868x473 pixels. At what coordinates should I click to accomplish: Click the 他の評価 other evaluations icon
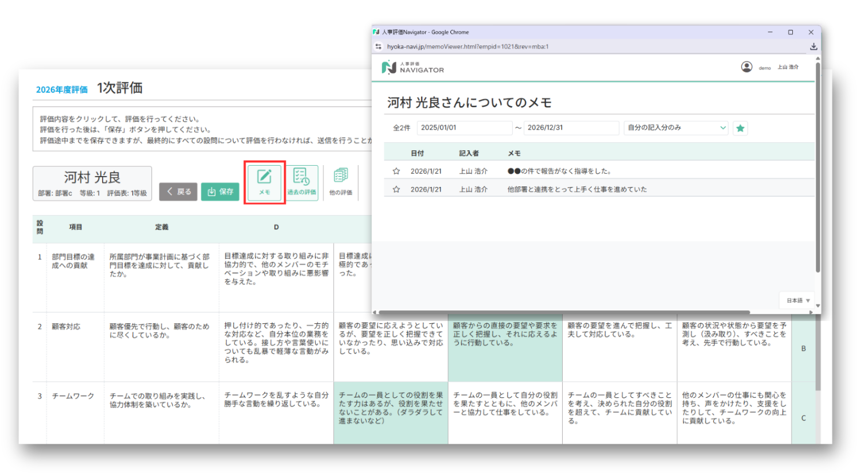click(x=341, y=182)
